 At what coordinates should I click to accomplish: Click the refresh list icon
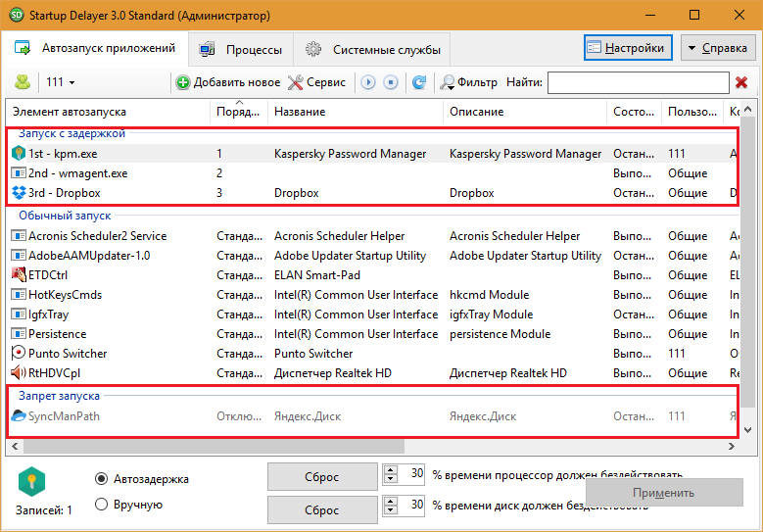click(x=419, y=82)
